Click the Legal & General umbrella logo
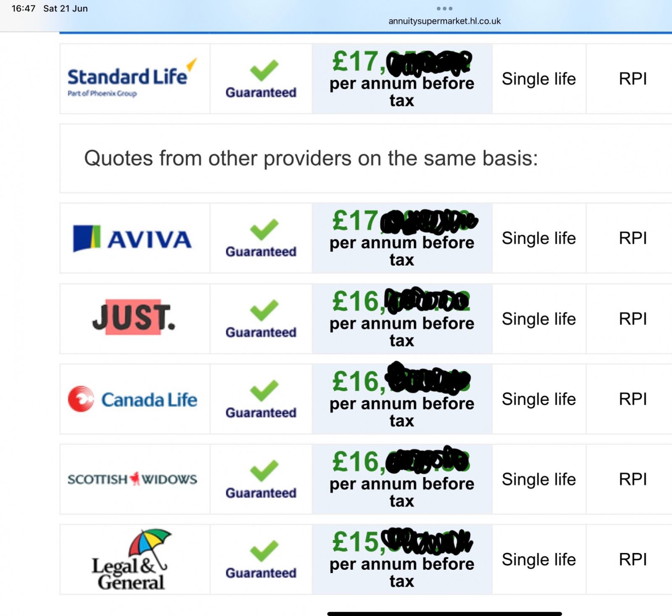Image resolution: width=672 pixels, height=616 pixels. click(131, 559)
